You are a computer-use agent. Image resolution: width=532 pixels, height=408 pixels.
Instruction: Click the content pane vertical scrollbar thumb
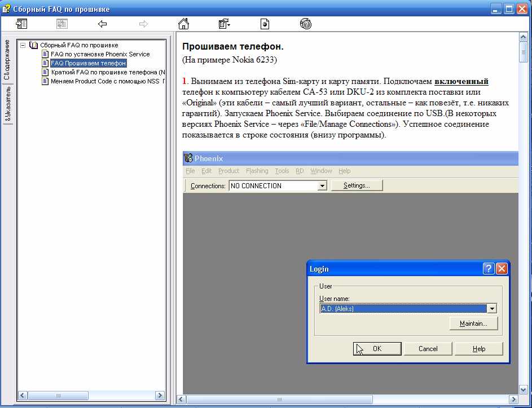(523, 52)
